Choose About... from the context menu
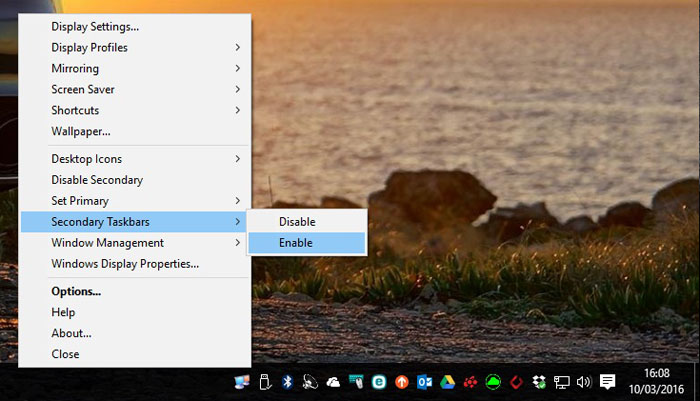This screenshot has width=700, height=401. coord(134,333)
